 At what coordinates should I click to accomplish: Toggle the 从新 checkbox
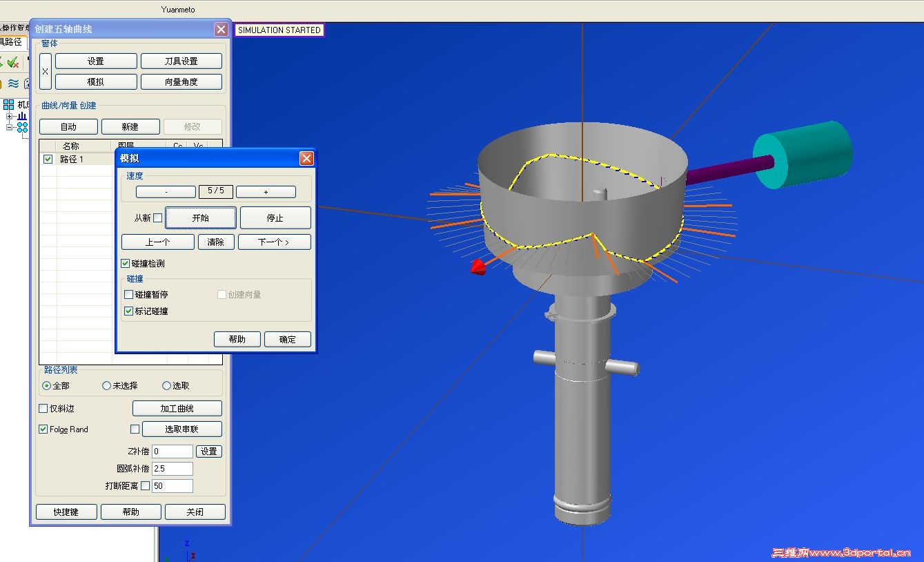pos(157,217)
